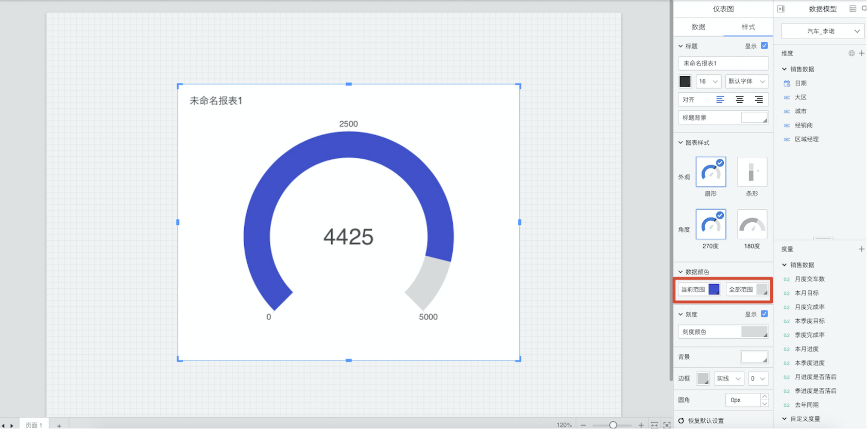The width and height of the screenshot is (868, 429).
Task: Open the border style 实线 dropdown
Action: 728,378
